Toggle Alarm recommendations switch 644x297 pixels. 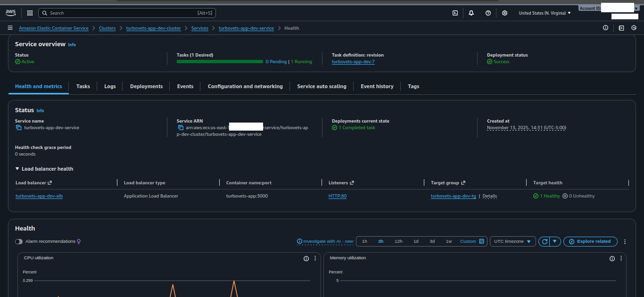pos(19,241)
